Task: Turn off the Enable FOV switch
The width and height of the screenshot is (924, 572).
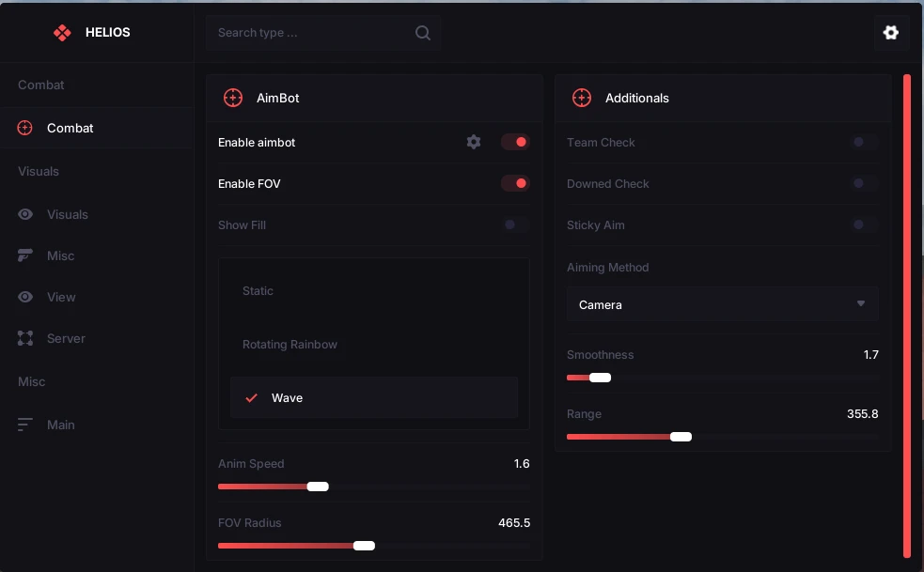Action: [515, 183]
